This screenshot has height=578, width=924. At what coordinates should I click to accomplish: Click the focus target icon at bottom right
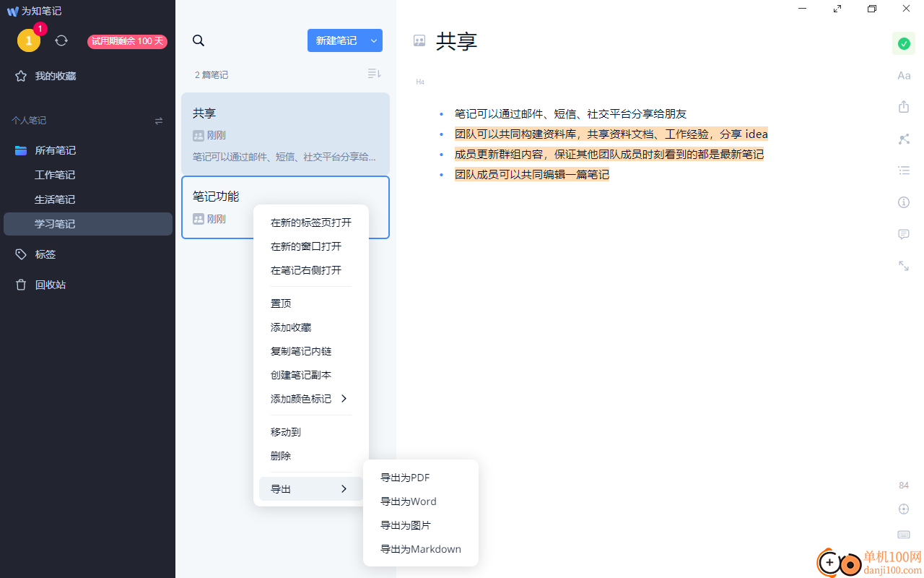pos(904,509)
